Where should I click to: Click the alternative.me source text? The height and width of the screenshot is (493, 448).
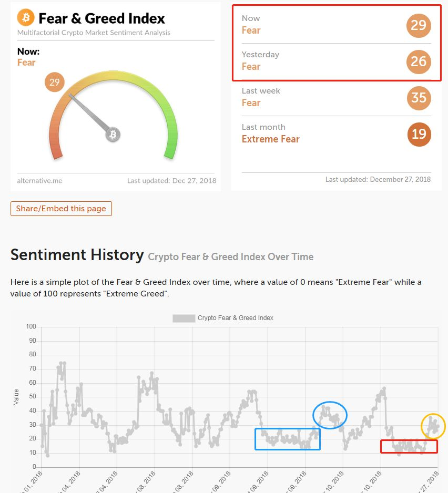coord(39,180)
